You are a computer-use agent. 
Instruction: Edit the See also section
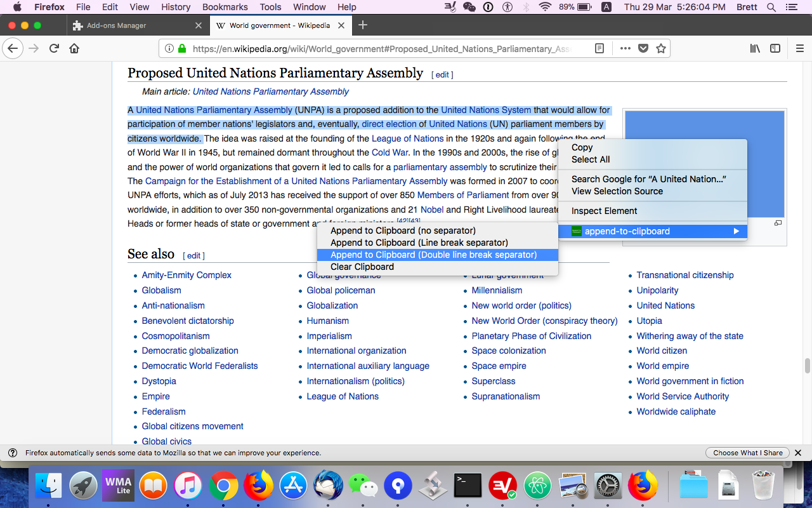click(193, 256)
